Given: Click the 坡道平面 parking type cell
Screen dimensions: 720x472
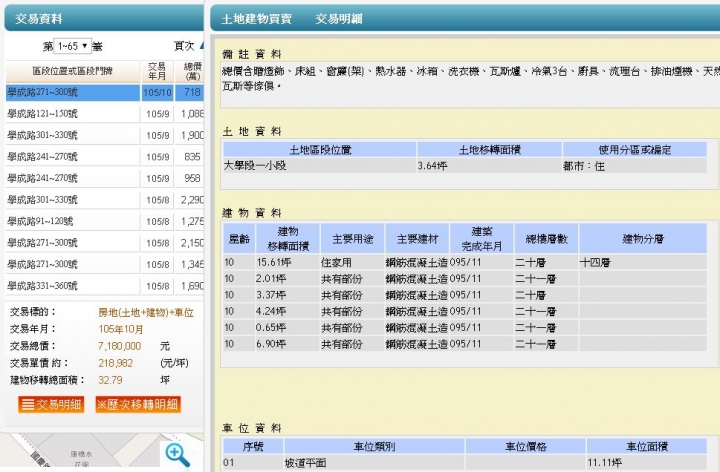Looking at the screenshot, I should (374, 463).
